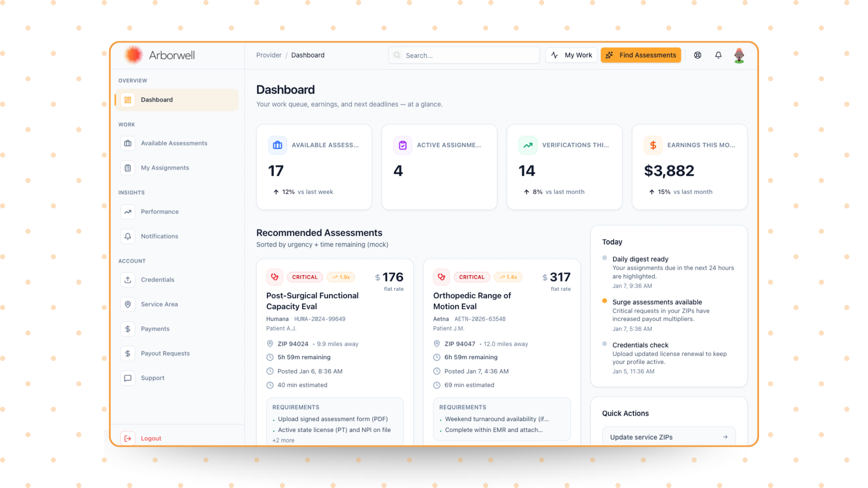
Task: Click the Provider breadcrumb link
Action: point(269,55)
